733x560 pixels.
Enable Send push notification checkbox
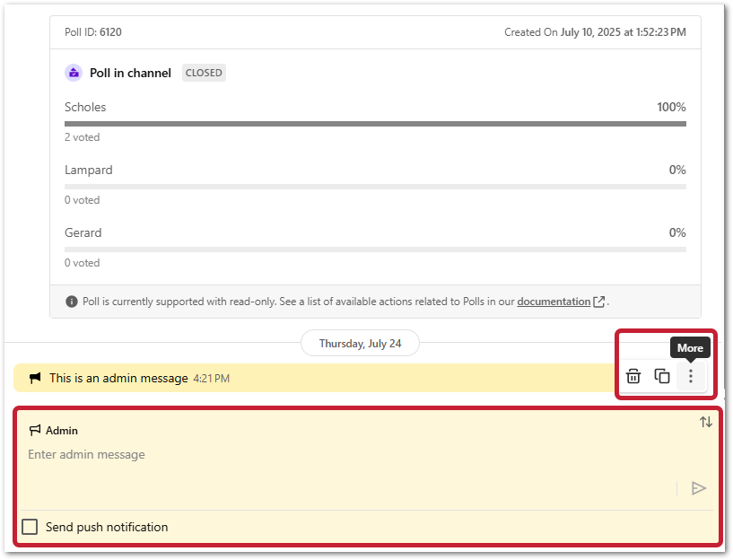coord(30,527)
